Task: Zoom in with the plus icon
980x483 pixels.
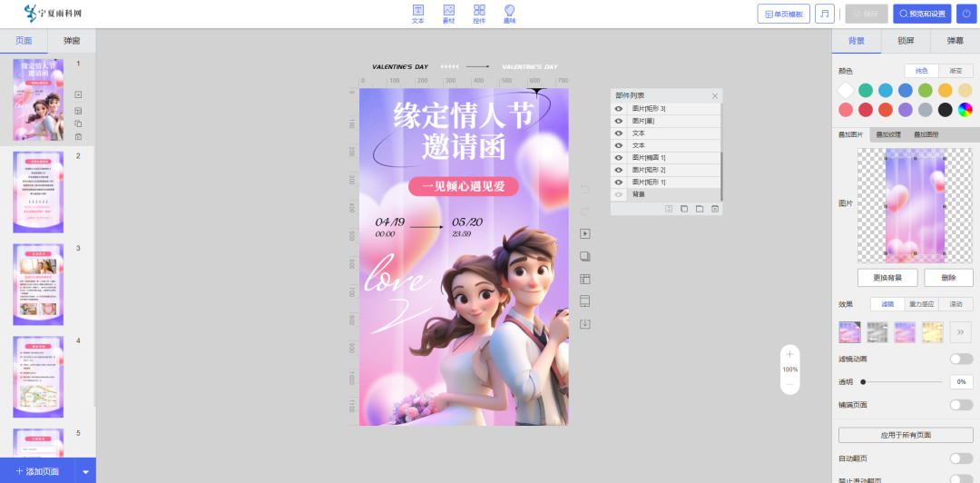Action: [x=789, y=354]
